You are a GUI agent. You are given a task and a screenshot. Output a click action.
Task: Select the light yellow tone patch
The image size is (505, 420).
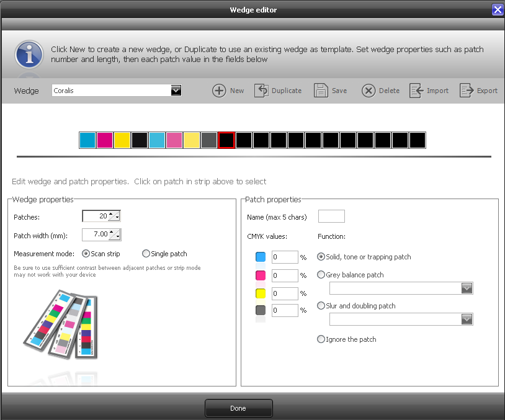[x=192, y=140]
